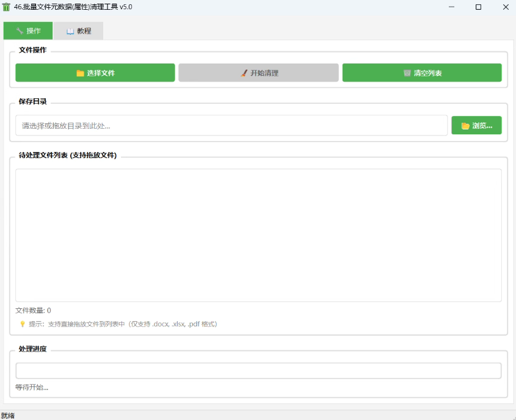Minimize the application window

[451, 7]
